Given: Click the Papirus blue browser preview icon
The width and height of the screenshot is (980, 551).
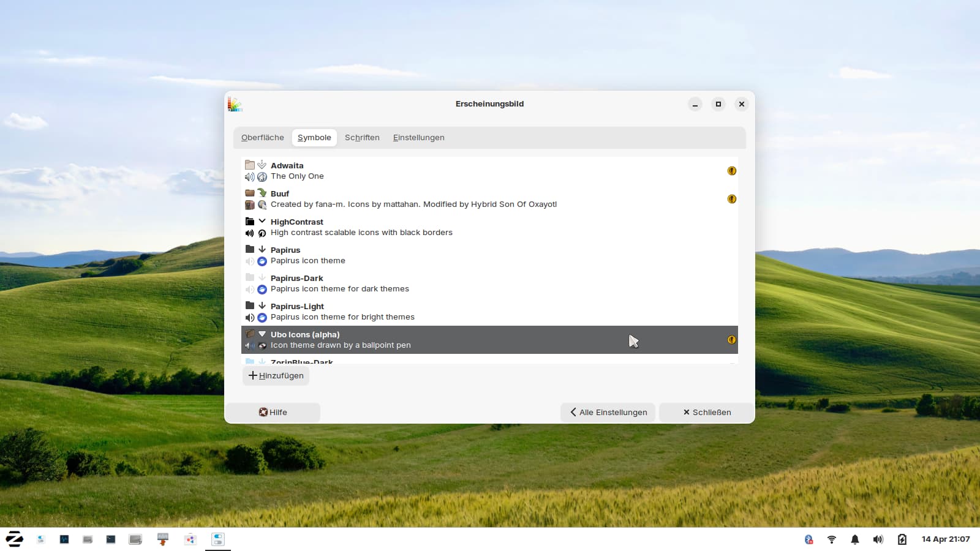Looking at the screenshot, I should point(262,261).
